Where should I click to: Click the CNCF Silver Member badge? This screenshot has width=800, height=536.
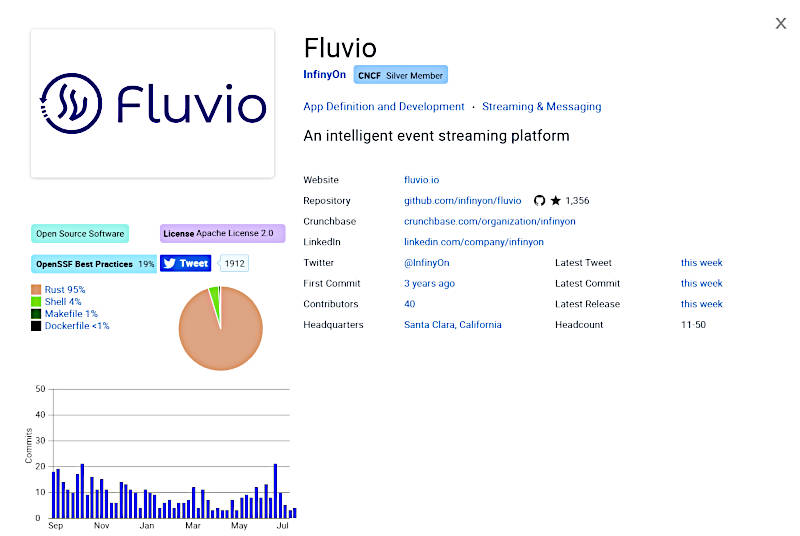tap(401, 75)
